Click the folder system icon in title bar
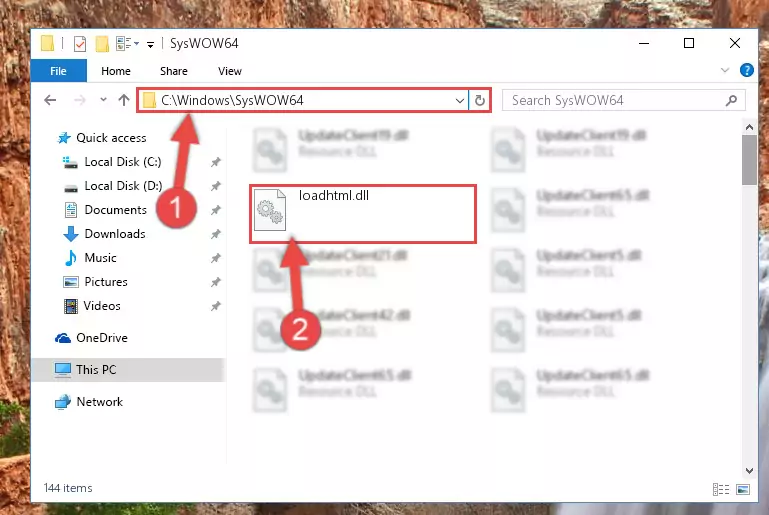This screenshot has width=769, height=515. coord(47,44)
